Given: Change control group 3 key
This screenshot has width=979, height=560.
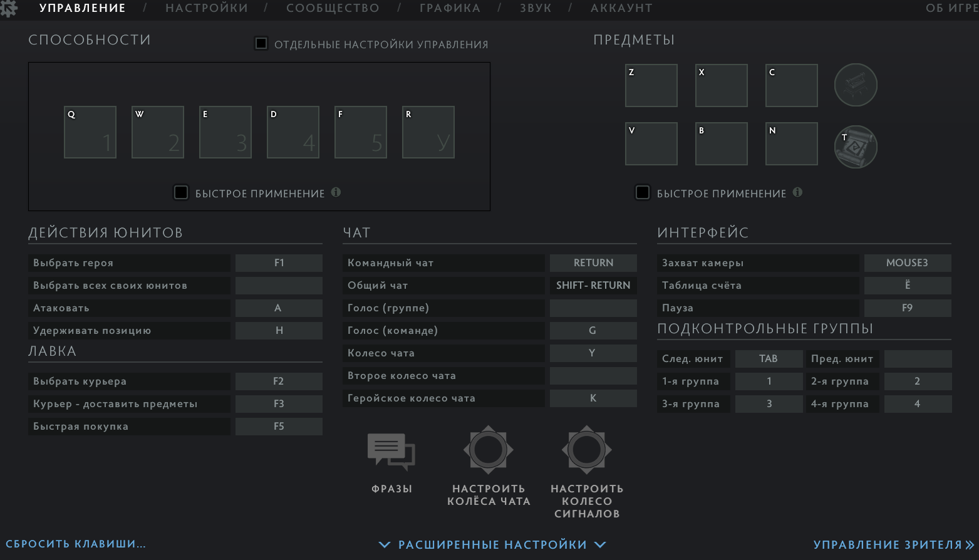Looking at the screenshot, I should [x=769, y=404].
